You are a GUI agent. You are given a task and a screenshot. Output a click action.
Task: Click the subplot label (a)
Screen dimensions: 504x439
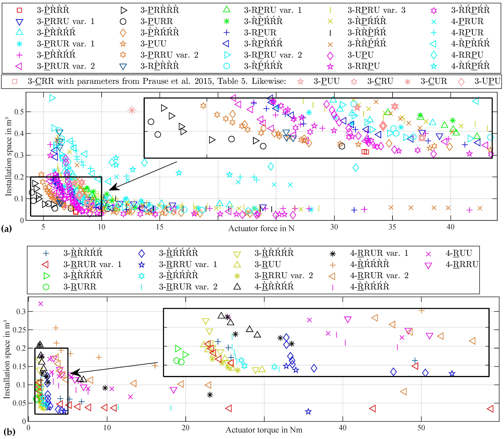[6, 229]
